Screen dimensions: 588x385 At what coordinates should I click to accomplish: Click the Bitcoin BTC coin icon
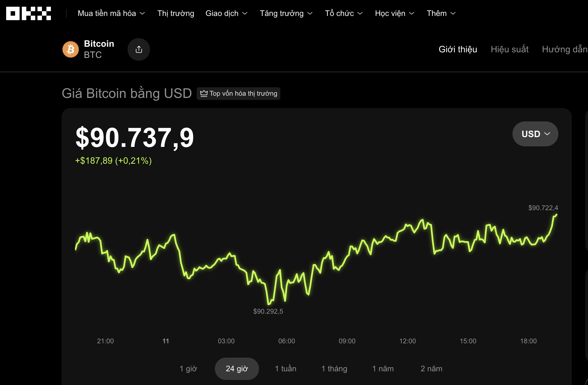70,49
